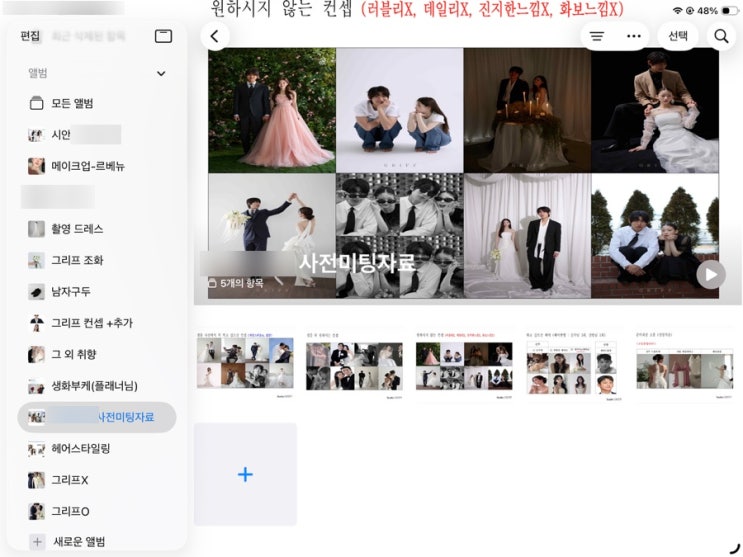Image resolution: width=743 pixels, height=557 pixels.
Task: Click the 그리프 컨셉 +추가 thumbnail icon
Action: 36,323
